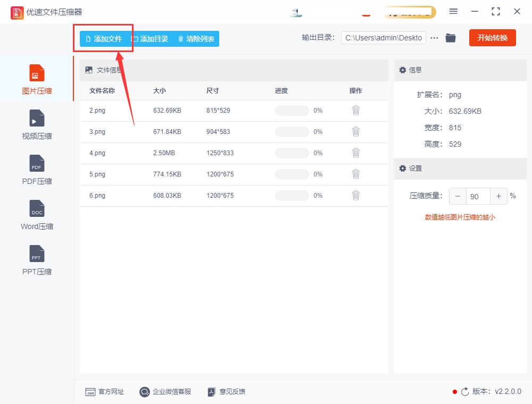Select Word压缩 in the sidebar
Image resolution: width=532 pixels, height=404 pixels.
click(x=36, y=214)
